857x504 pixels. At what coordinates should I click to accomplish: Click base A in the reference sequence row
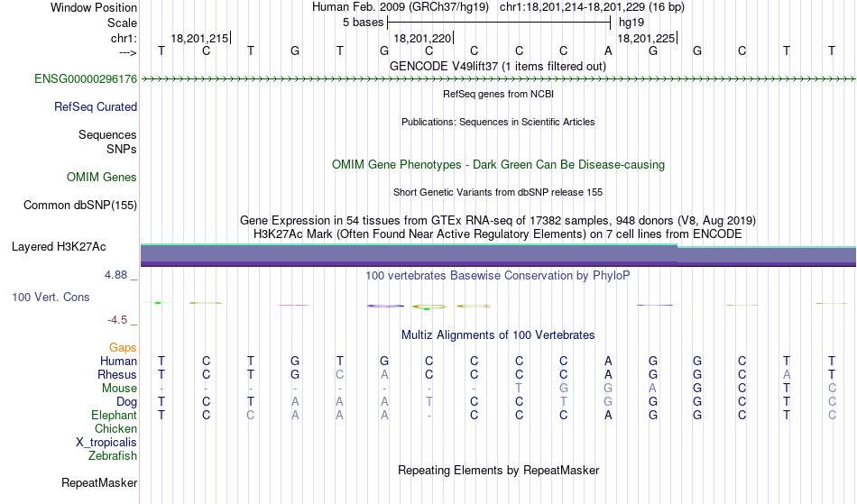tap(608, 51)
